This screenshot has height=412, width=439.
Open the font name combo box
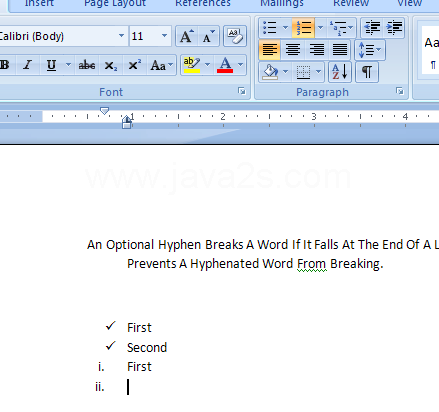click(63, 36)
